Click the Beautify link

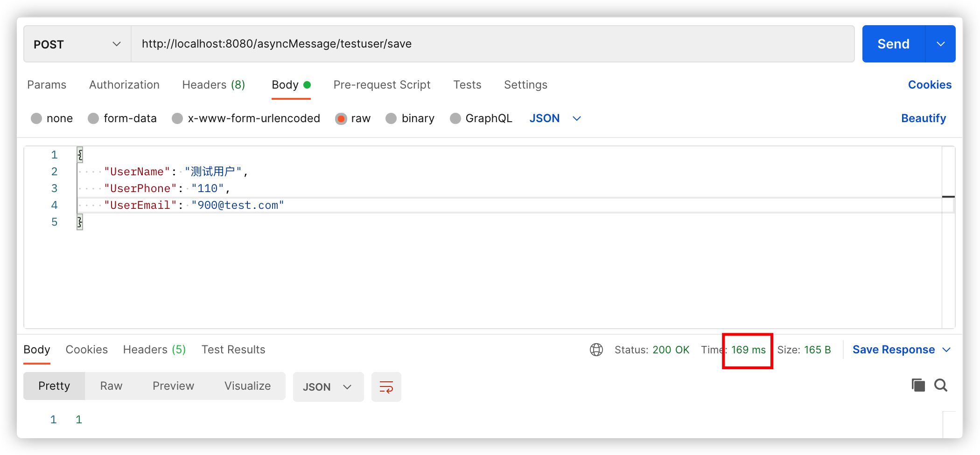pos(923,118)
